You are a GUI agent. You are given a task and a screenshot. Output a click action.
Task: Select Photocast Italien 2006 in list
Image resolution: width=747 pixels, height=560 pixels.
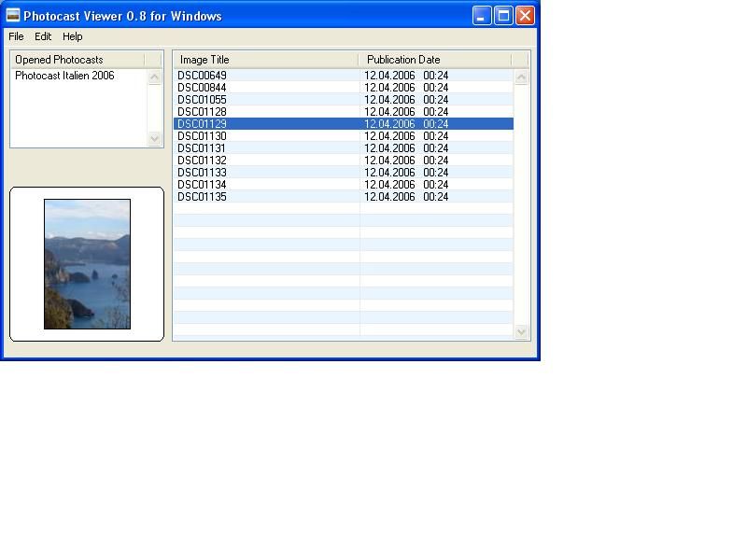coord(64,76)
